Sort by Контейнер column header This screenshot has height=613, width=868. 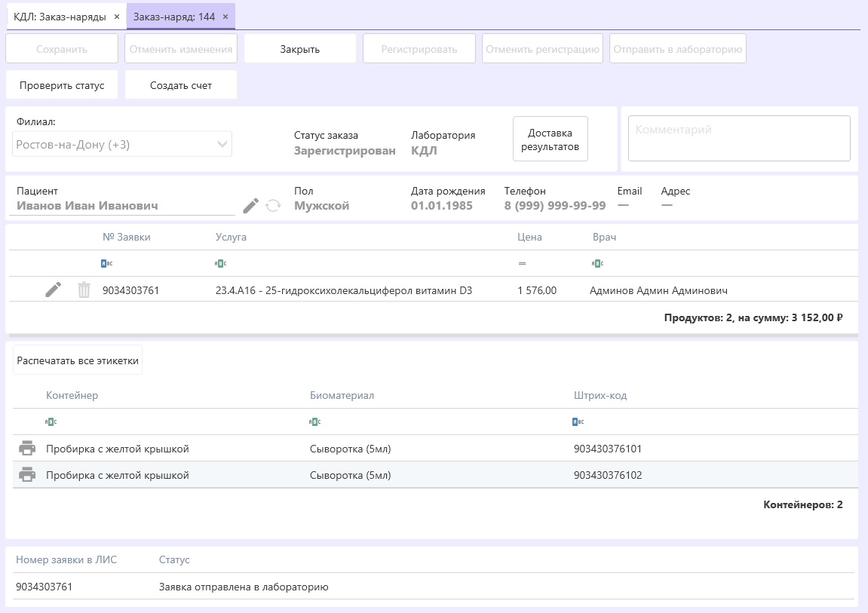coord(72,395)
